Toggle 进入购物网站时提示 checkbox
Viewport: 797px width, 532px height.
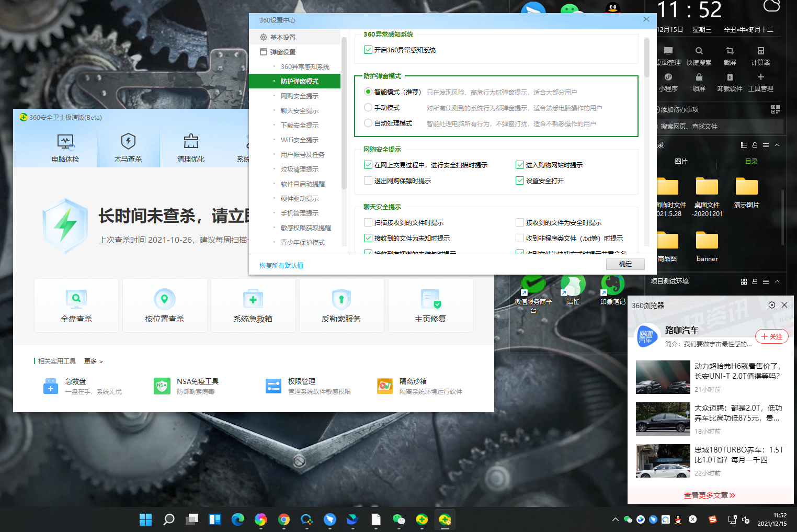(520, 165)
